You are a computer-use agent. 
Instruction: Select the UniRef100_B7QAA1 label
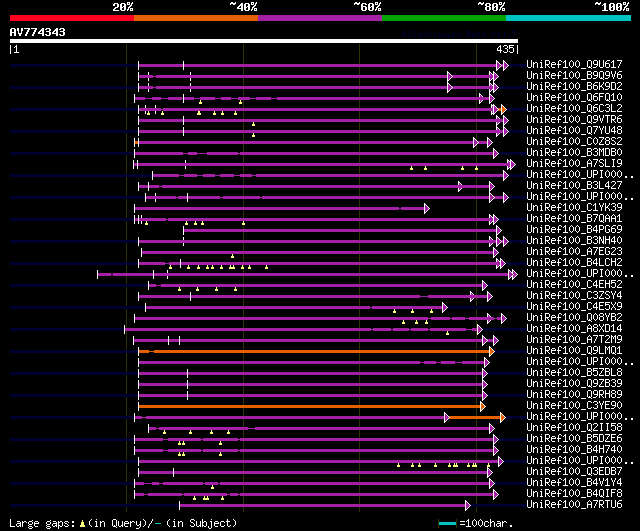(574, 218)
